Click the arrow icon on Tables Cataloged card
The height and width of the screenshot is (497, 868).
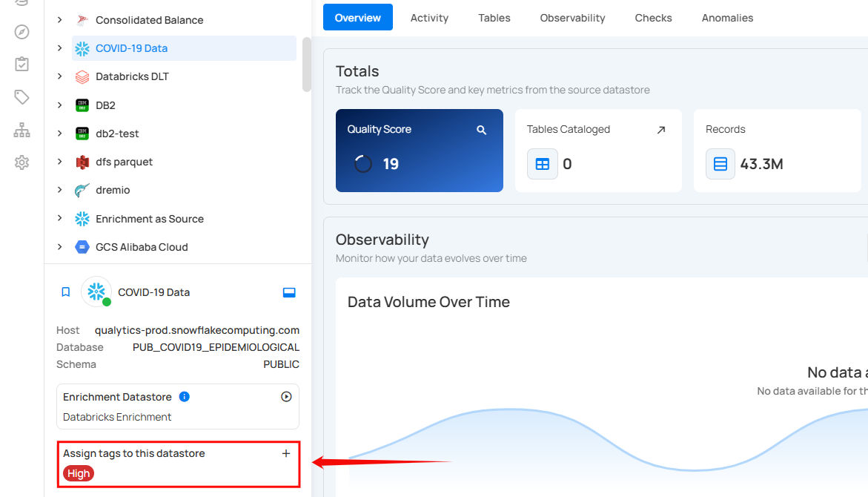click(x=661, y=130)
